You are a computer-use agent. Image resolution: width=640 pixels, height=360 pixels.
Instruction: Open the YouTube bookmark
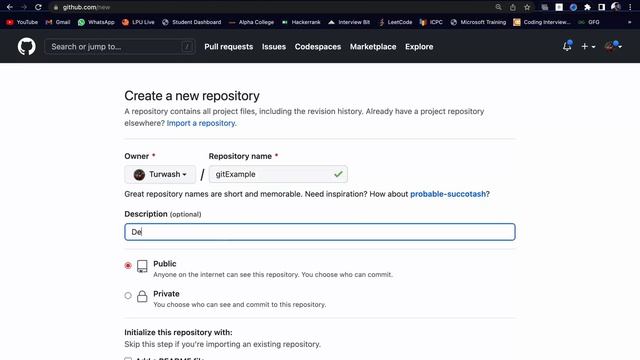pyautogui.click(x=22, y=22)
